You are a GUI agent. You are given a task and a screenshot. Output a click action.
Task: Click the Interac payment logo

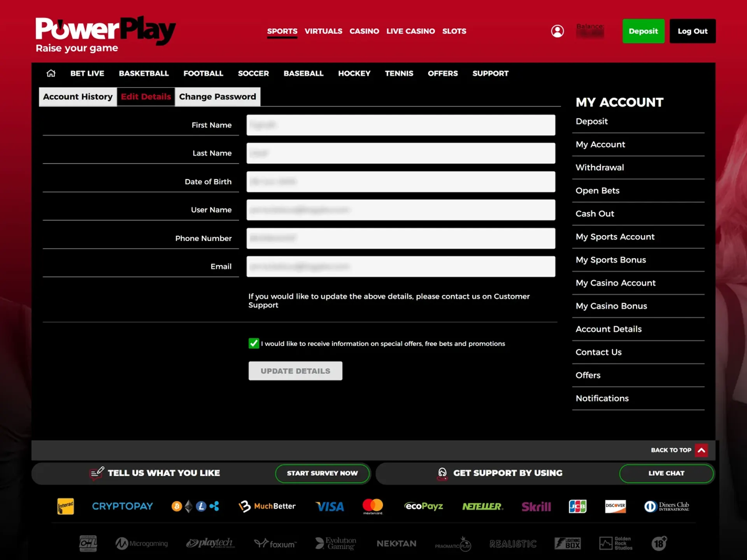[x=65, y=506]
